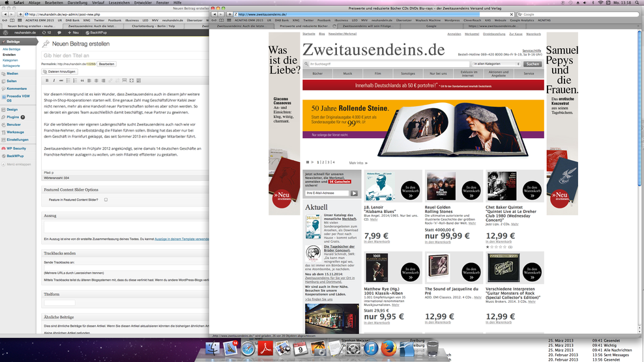Screen dimensions: 644x362
Task: Insert blockquote in WordPress editor
Action: coord(82,81)
